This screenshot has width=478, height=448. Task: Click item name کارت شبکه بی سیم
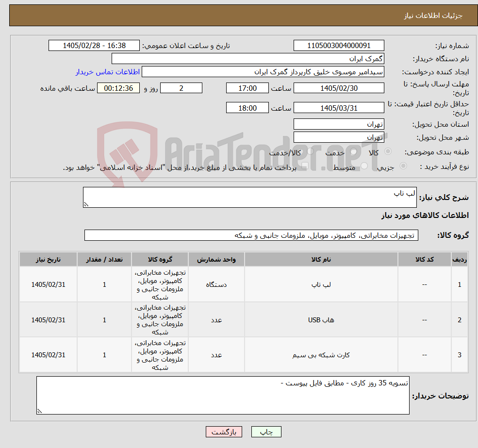point(321,355)
